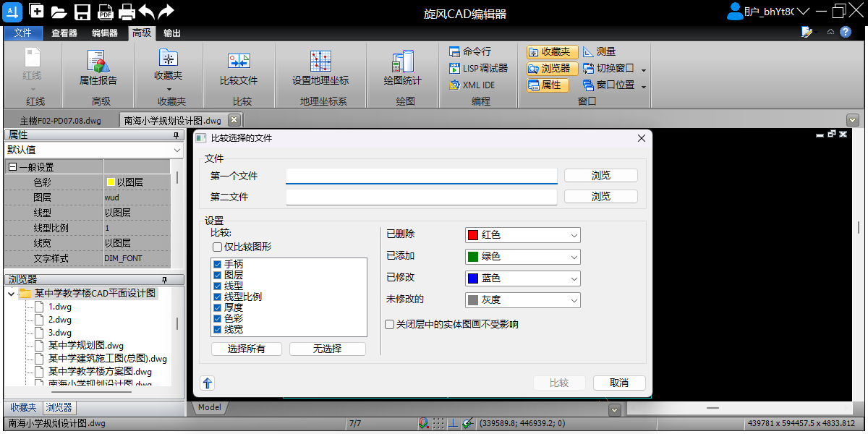Open the 命令行 tool

(x=470, y=51)
